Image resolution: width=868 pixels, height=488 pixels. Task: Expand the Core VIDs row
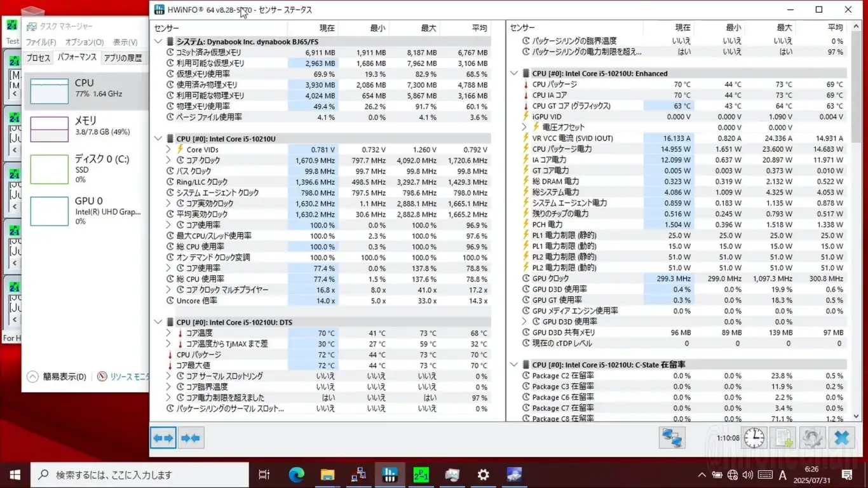click(168, 149)
